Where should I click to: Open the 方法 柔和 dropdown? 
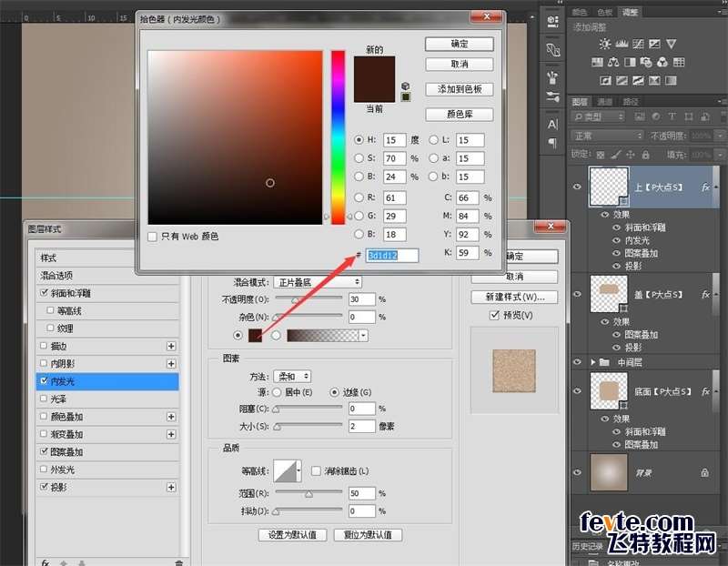(x=293, y=376)
